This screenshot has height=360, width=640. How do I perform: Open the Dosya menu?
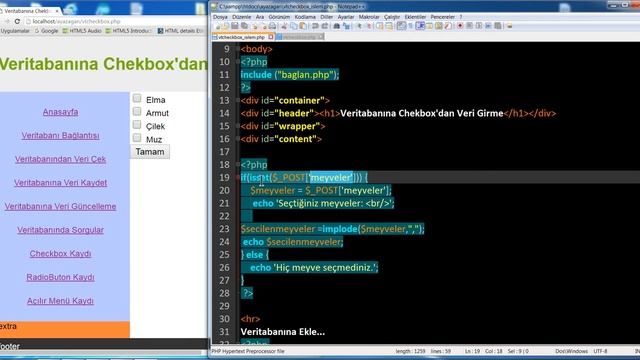220,17
